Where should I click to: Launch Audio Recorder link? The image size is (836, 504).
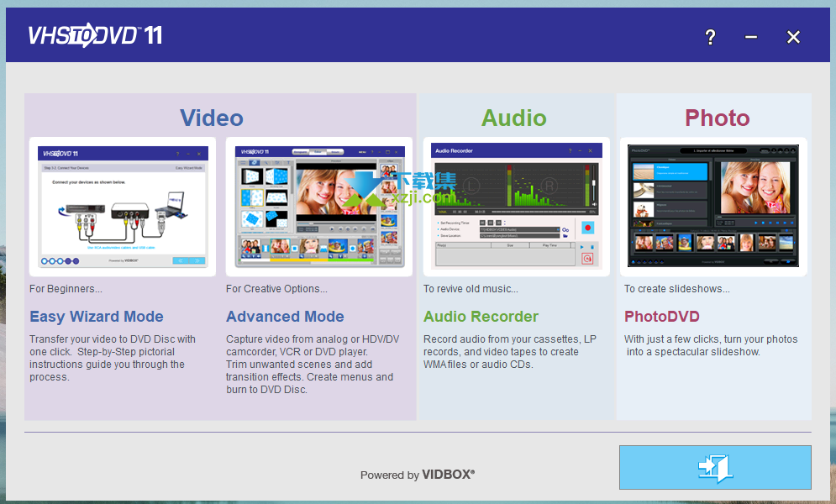click(481, 317)
